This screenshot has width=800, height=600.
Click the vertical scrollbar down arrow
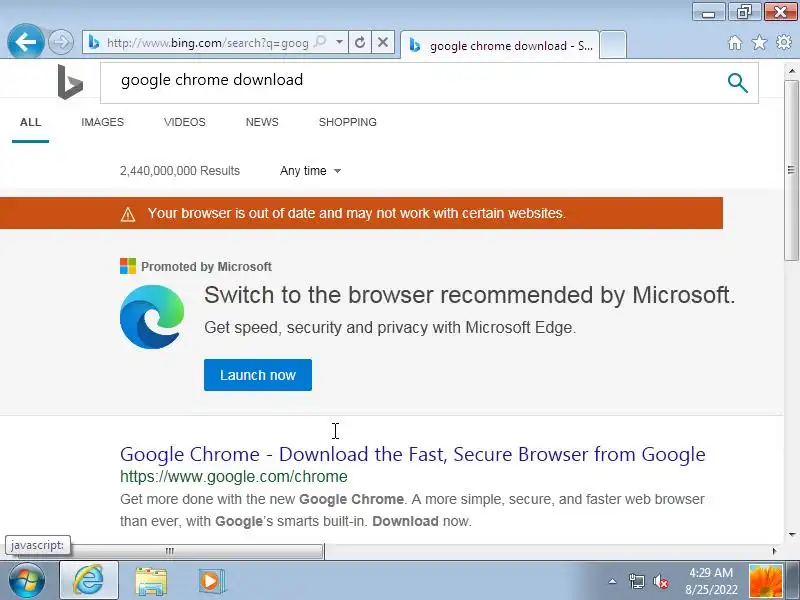coord(792,535)
